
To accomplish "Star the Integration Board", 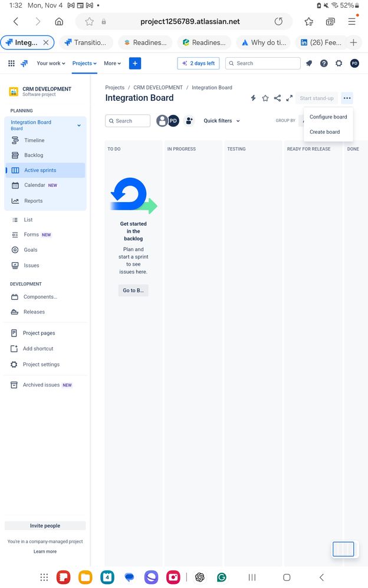I will 265,98.
